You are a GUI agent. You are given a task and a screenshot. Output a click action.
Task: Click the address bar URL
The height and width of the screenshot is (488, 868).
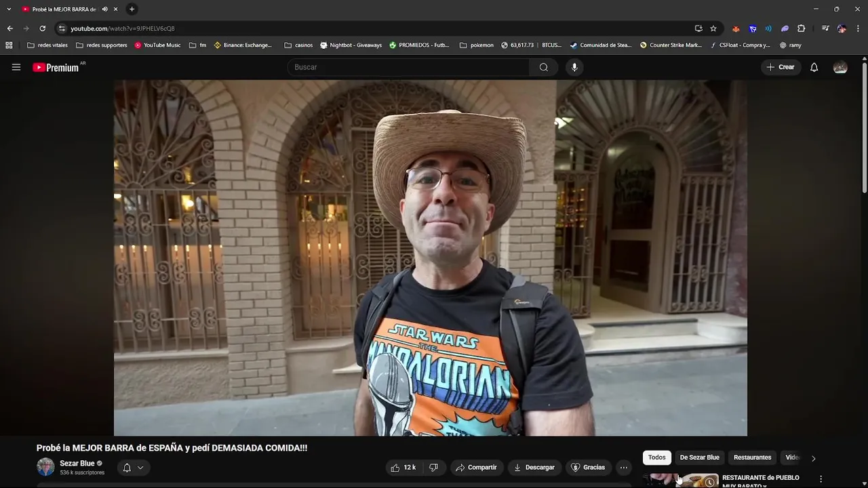tap(123, 28)
